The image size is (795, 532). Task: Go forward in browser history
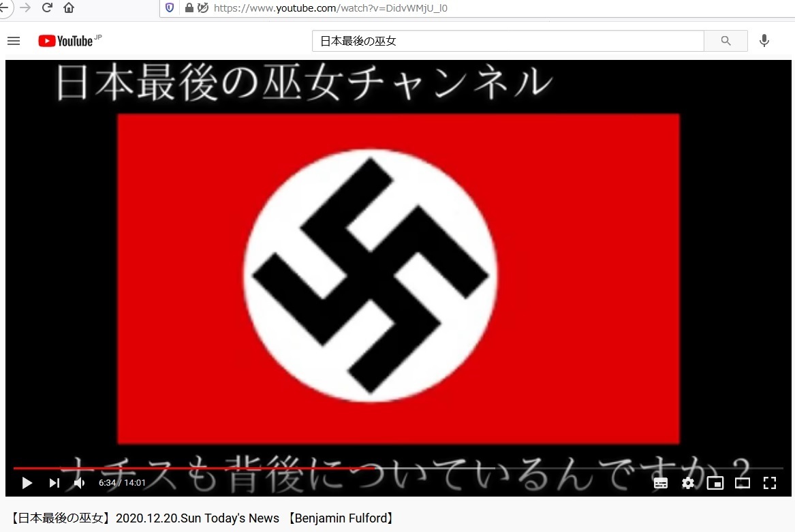[25, 7]
